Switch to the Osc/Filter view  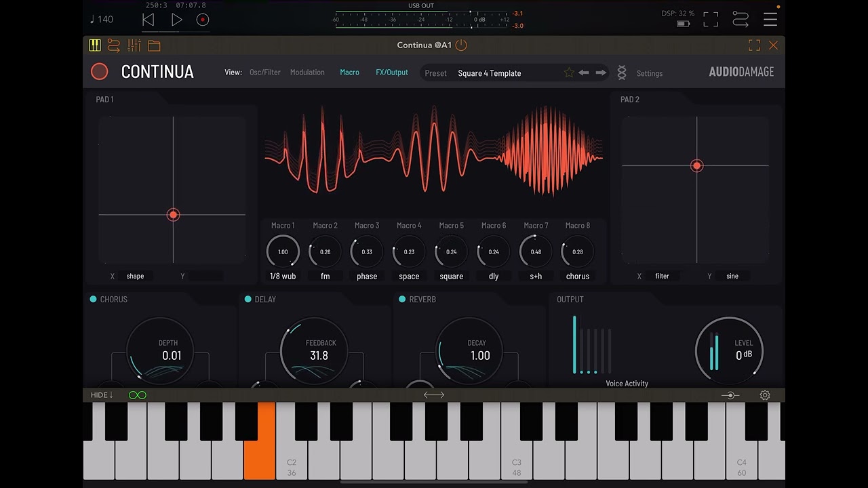pos(265,73)
